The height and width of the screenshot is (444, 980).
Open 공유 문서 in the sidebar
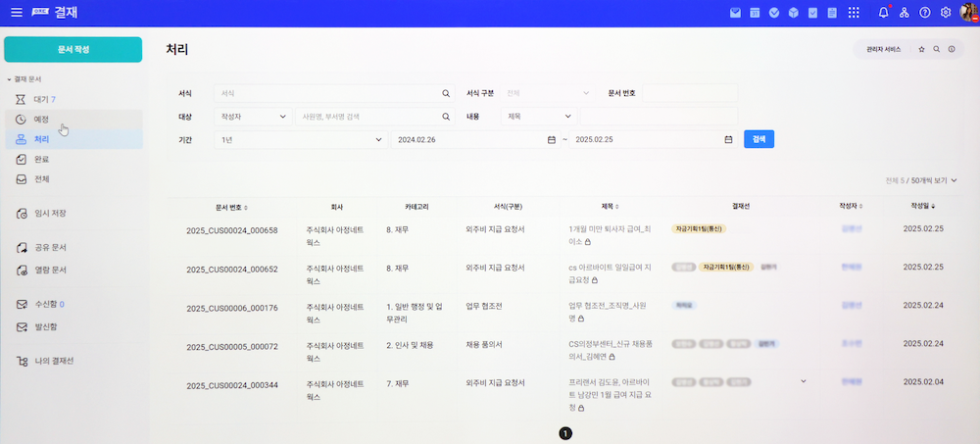(x=73, y=248)
